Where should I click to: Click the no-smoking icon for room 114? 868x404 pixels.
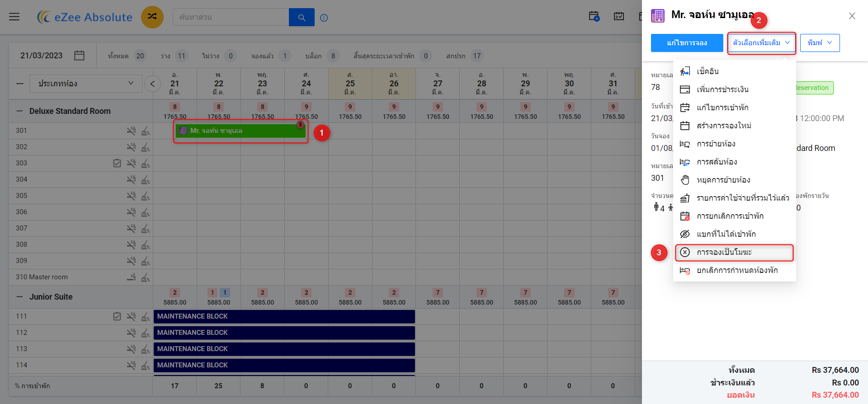[131, 365]
